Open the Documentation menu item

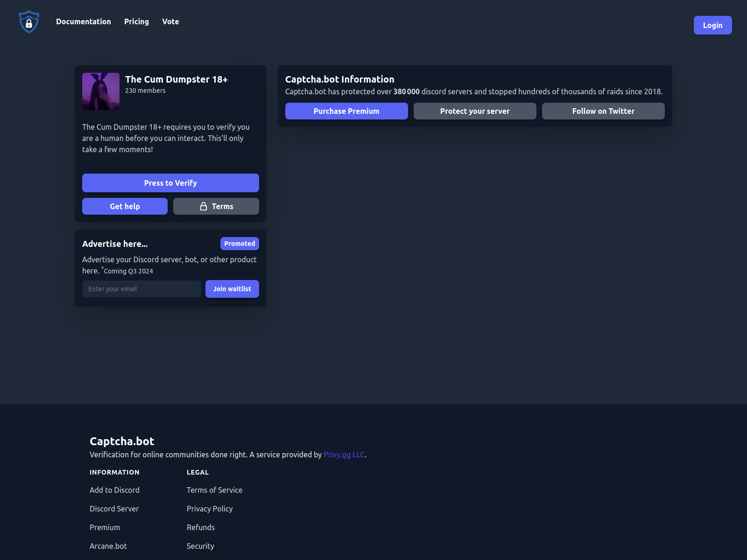point(84,21)
